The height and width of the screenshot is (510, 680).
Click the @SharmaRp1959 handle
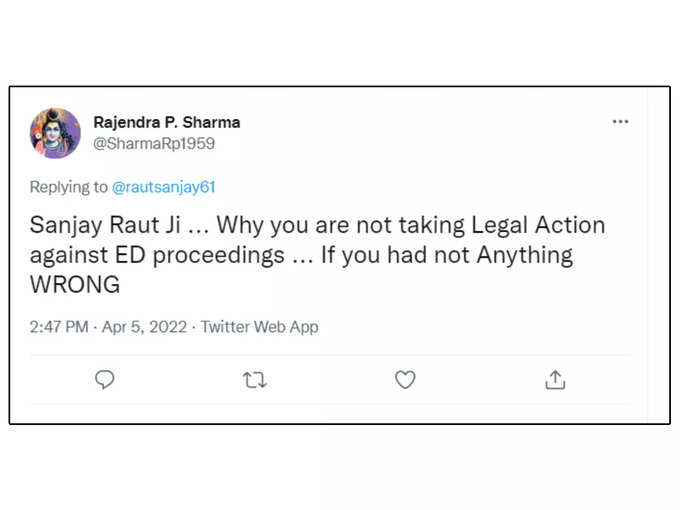click(154, 144)
